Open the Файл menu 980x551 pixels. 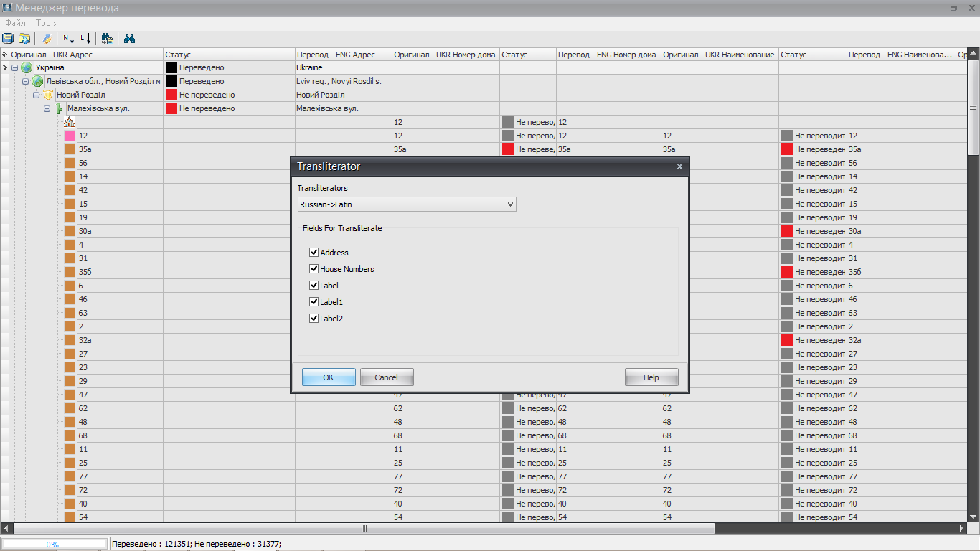point(15,23)
